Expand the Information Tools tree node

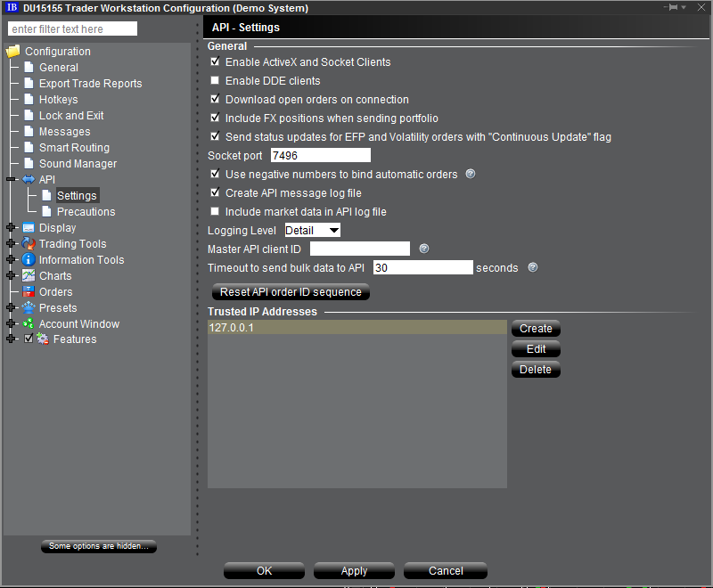[11, 259]
